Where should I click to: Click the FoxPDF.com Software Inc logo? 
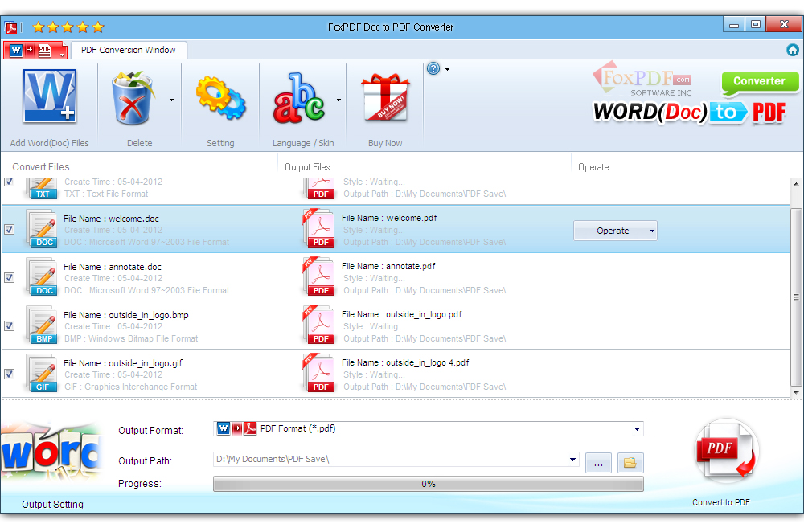click(643, 80)
